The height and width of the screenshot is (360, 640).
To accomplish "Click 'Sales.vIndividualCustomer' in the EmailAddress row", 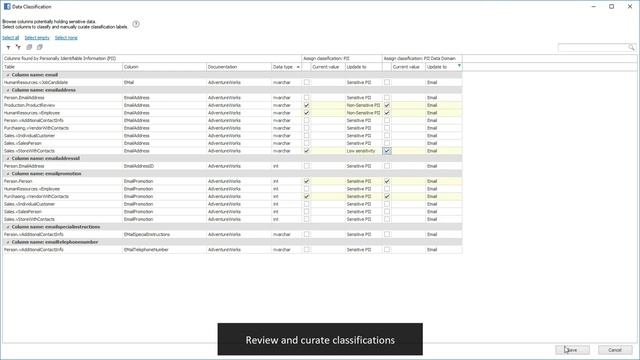I will 62,136.
